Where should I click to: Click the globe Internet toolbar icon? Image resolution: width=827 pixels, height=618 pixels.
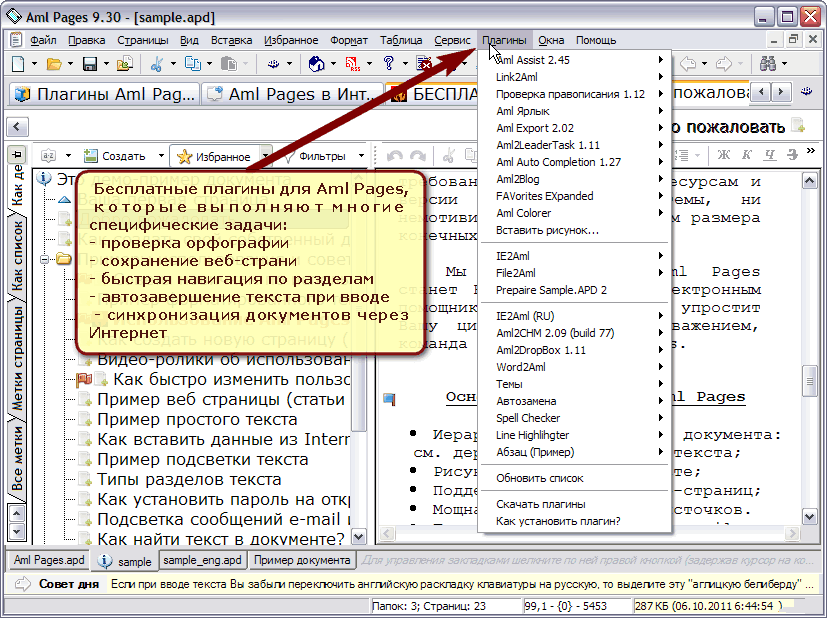pyautogui.click(x=316, y=64)
